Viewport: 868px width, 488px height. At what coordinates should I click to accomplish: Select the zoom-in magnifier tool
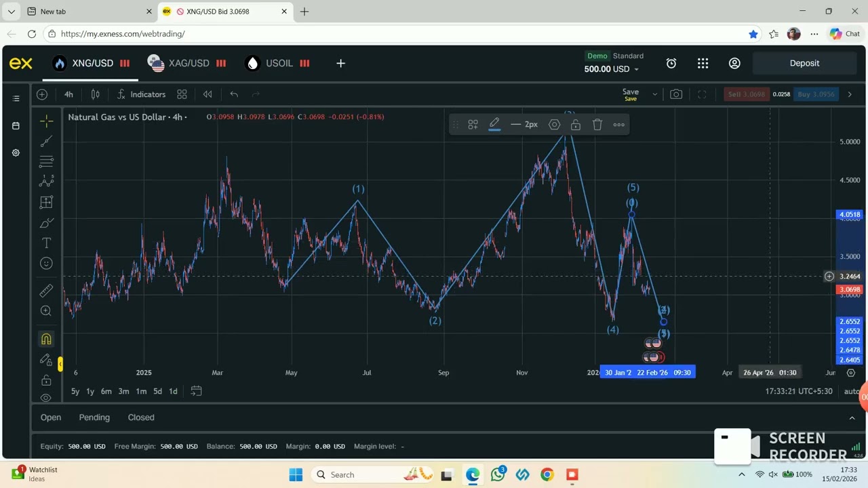point(46,310)
